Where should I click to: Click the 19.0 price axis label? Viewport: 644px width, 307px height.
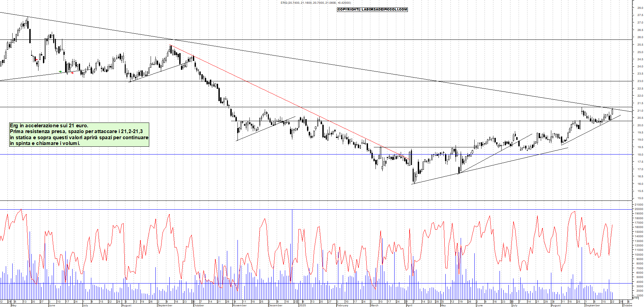pos(640,140)
